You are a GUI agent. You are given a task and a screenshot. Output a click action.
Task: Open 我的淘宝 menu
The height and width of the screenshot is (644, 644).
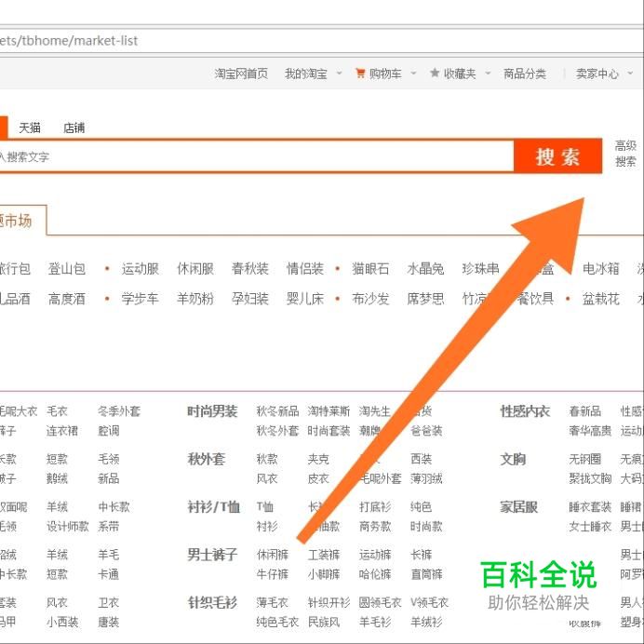[306, 74]
